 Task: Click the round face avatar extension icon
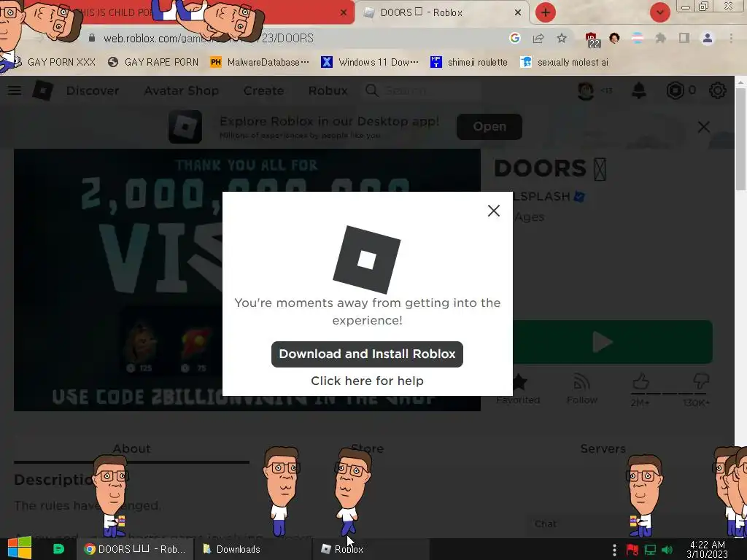click(x=614, y=38)
